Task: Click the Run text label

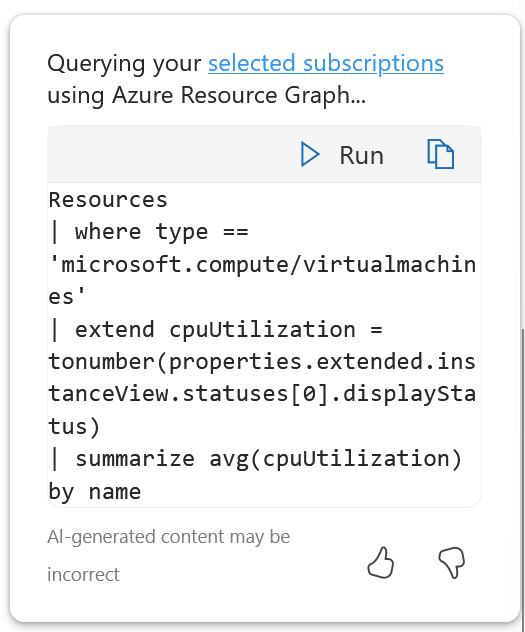Action: click(361, 155)
